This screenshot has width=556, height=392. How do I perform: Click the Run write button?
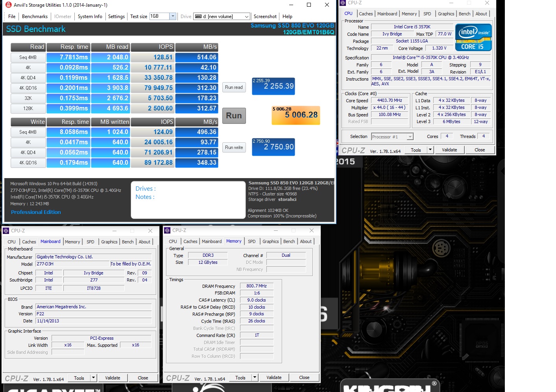click(x=234, y=147)
